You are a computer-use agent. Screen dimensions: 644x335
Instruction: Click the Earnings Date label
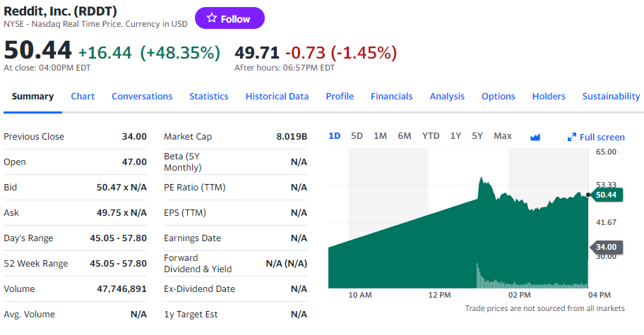192,238
